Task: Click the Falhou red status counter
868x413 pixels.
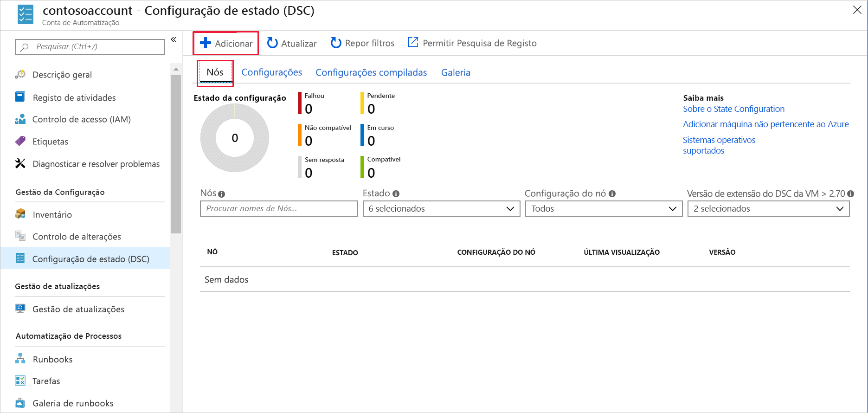Action: pyautogui.click(x=311, y=103)
